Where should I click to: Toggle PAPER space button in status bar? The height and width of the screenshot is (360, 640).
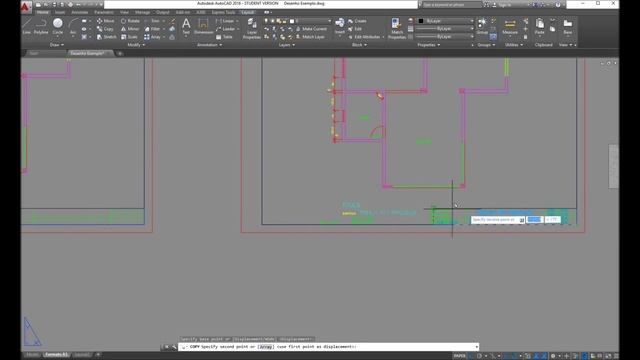click(459, 356)
